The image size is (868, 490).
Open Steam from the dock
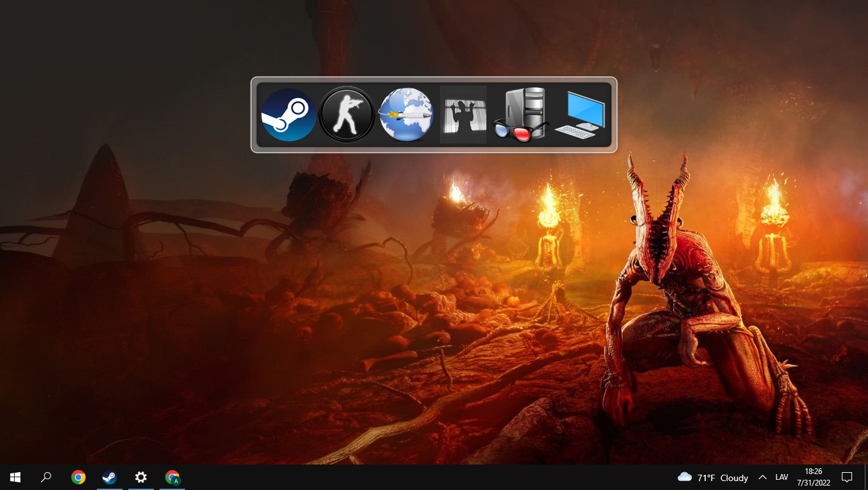click(289, 115)
